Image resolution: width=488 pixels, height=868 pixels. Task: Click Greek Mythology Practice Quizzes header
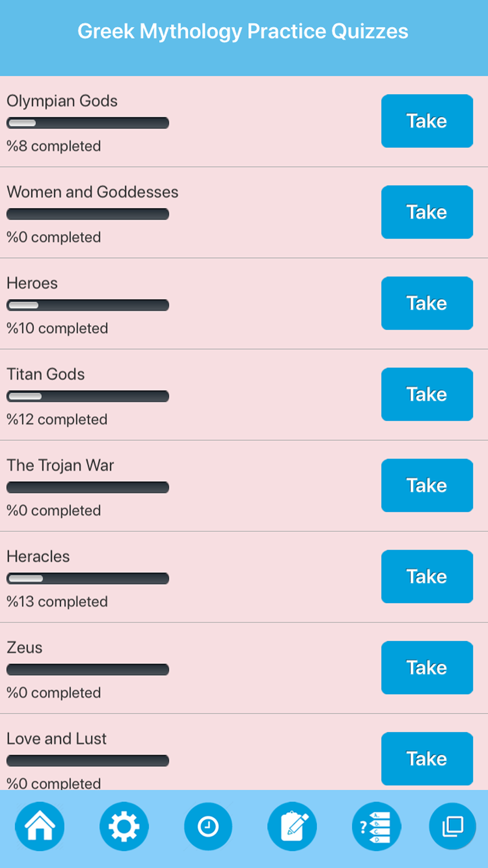click(x=243, y=31)
